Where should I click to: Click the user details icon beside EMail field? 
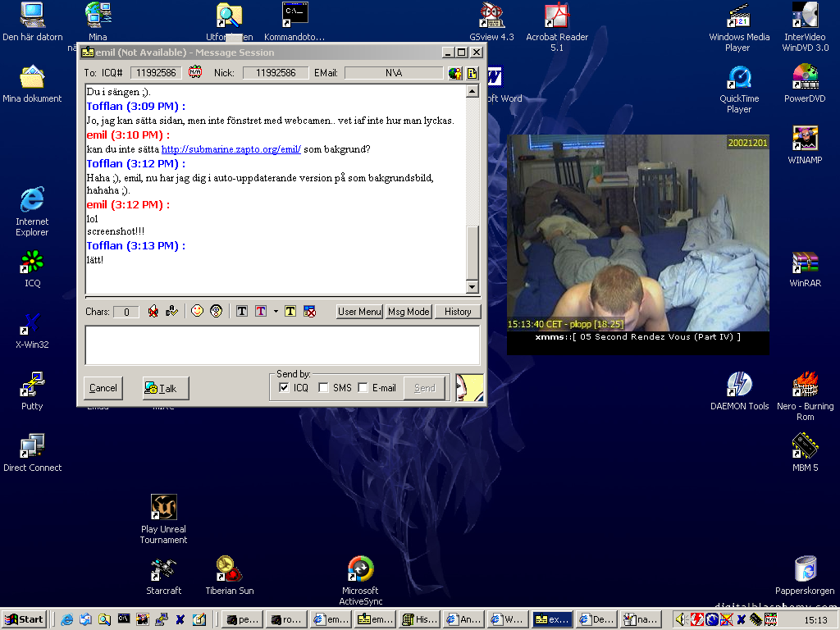coord(454,73)
